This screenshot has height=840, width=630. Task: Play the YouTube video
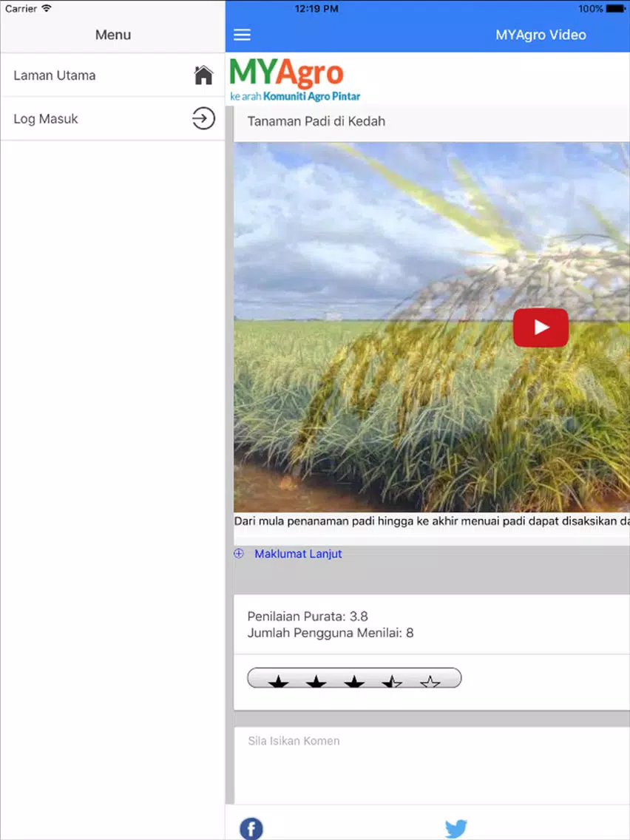pos(541,328)
